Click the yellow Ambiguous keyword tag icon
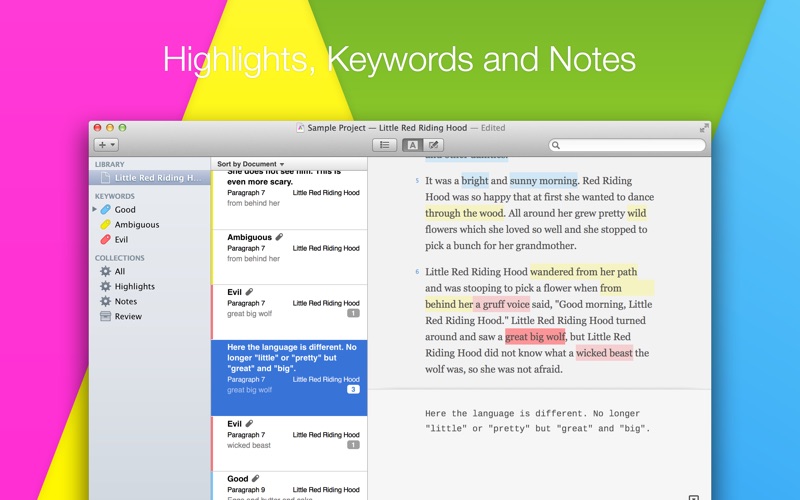The height and width of the screenshot is (500, 800). (x=106, y=225)
